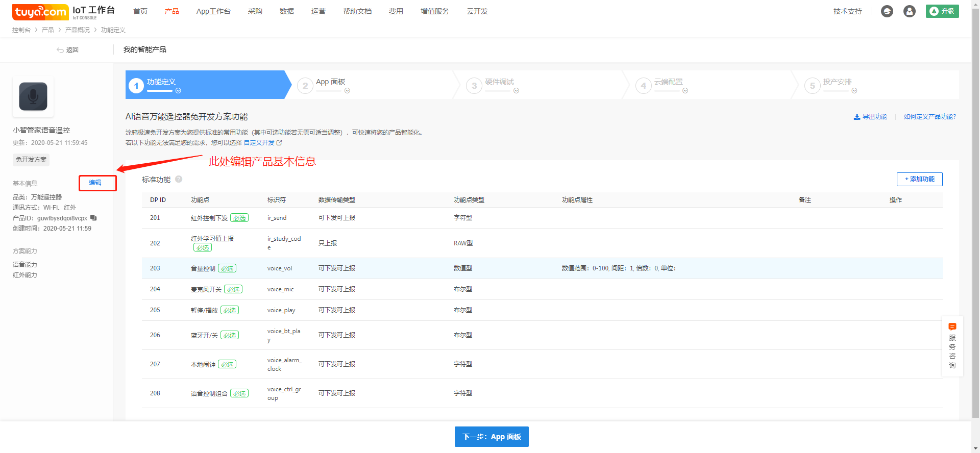Expand the App 面板 step dropdown arrow

pos(347,91)
